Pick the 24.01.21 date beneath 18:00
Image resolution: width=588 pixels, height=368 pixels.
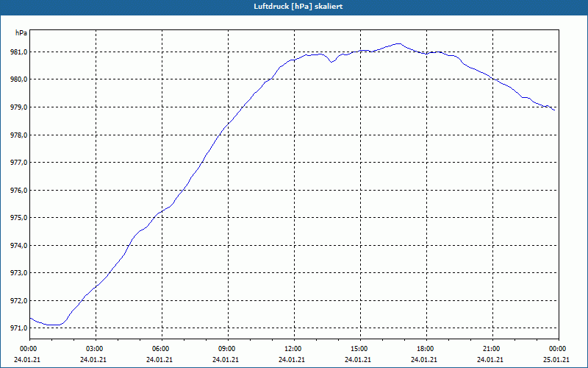(x=424, y=360)
